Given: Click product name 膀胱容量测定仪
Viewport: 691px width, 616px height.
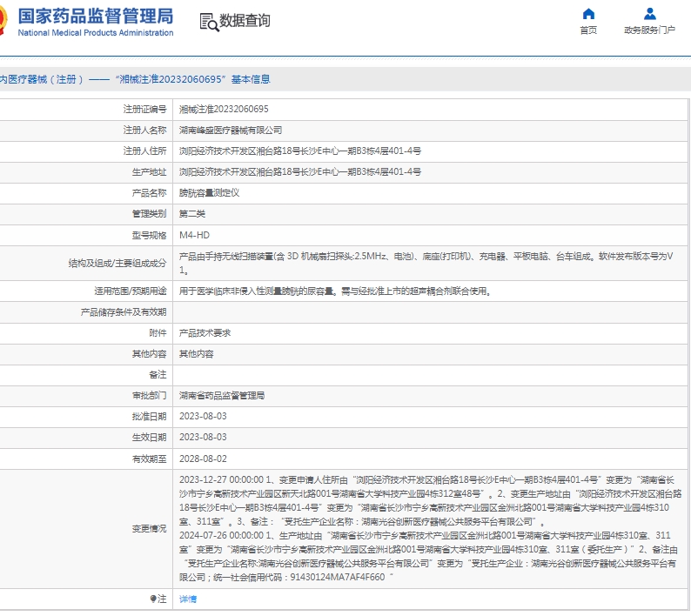Looking at the screenshot, I should click(x=210, y=193).
